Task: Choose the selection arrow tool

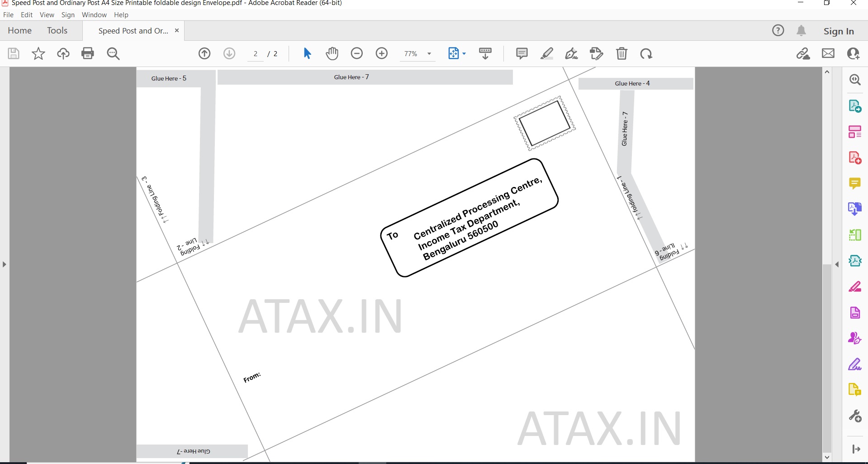Action: [307, 53]
